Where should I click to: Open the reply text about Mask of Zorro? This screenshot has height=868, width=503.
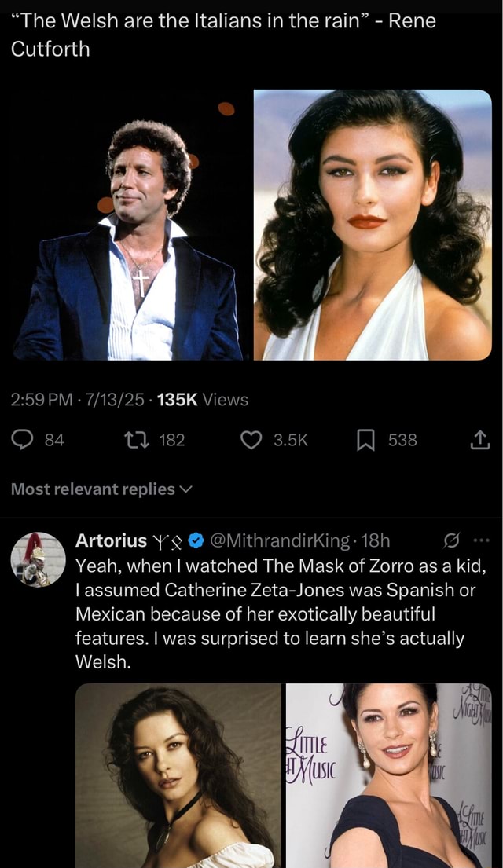click(275, 613)
